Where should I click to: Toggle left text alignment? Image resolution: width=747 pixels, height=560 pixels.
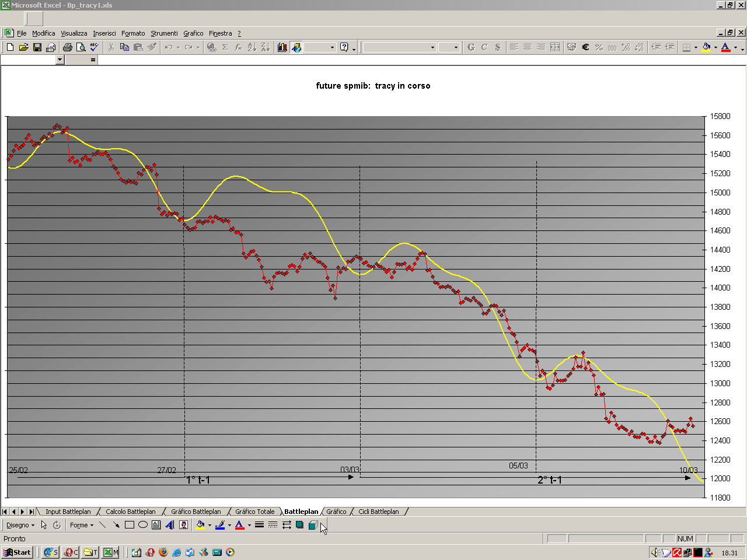pyautogui.click(x=514, y=47)
